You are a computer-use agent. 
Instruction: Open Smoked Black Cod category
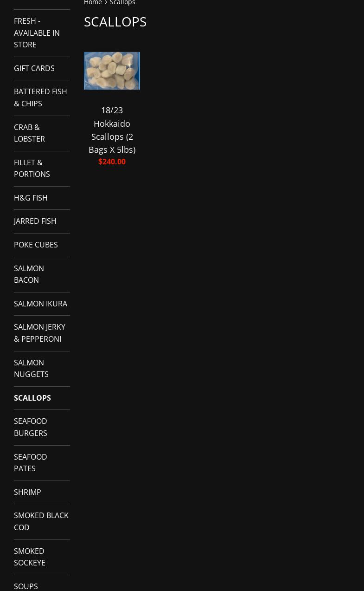41,521
